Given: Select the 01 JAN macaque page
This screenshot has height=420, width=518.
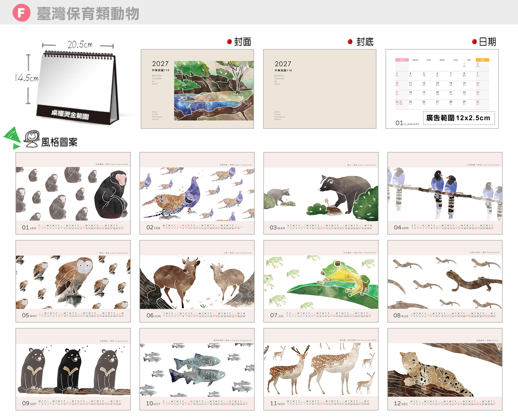Looking at the screenshot, I should tap(73, 193).
